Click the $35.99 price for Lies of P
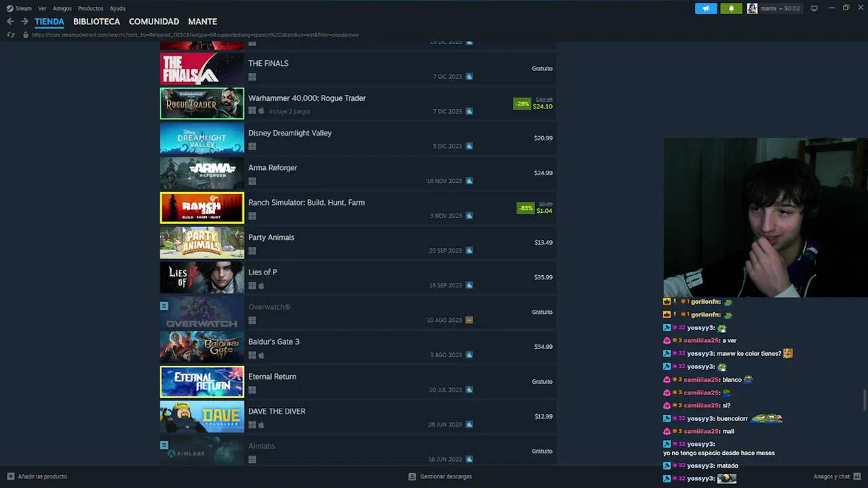Viewport: 868px width, 488px height. click(543, 277)
